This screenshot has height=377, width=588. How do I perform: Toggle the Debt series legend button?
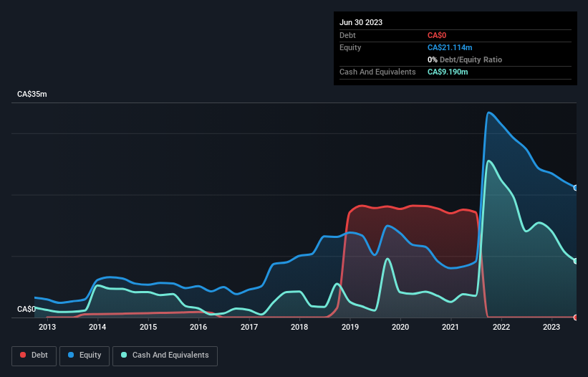[34, 355]
